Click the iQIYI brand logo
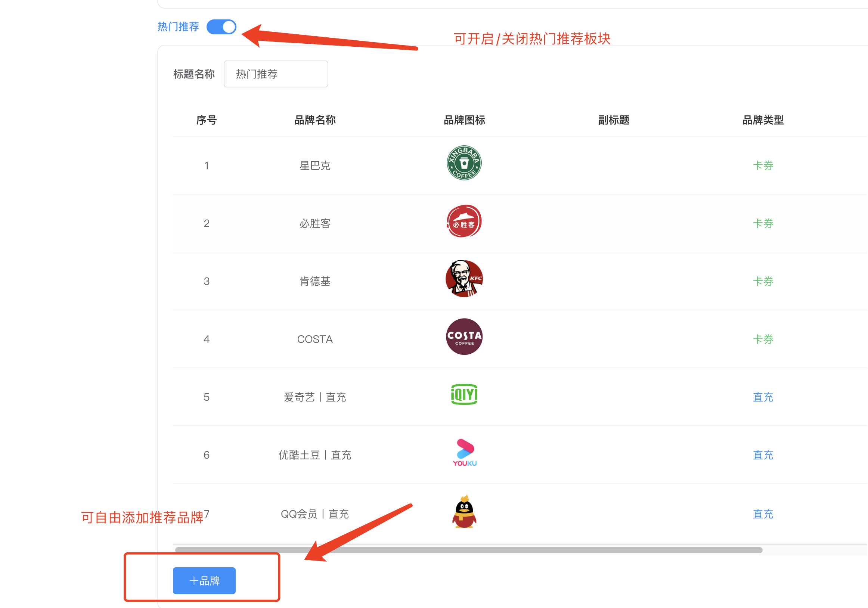 tap(464, 394)
